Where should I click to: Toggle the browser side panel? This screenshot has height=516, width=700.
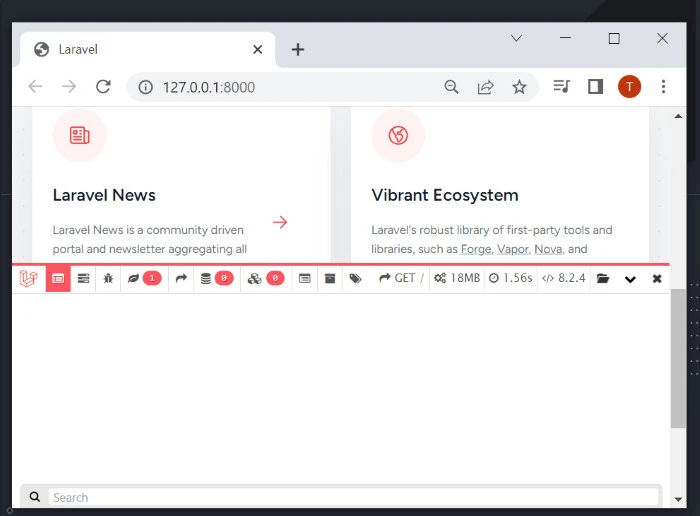595,87
